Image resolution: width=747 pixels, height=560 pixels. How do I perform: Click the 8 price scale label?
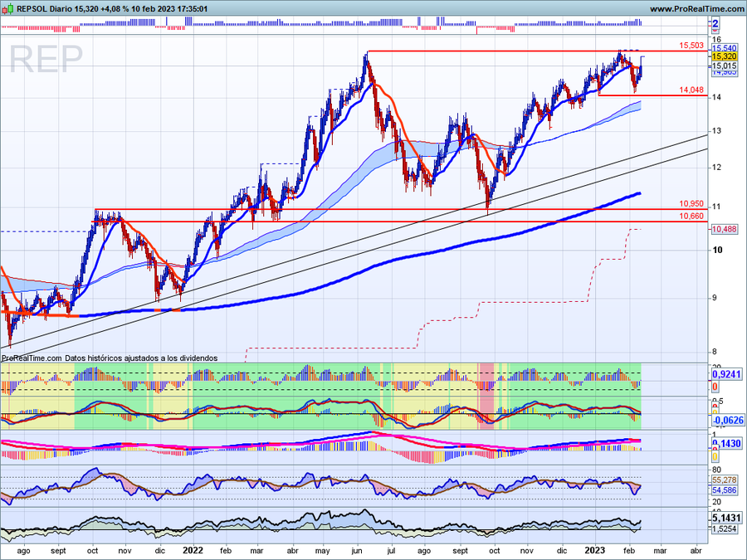coord(714,352)
